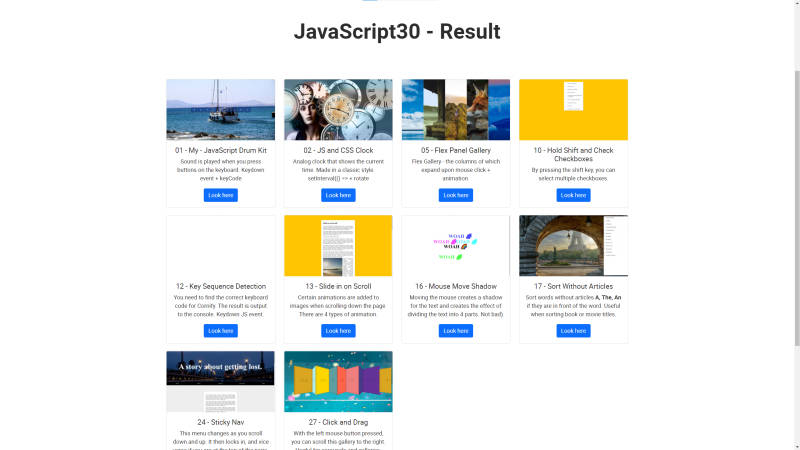Open Look here for JS and CSS Clock
800x450 pixels.
click(338, 195)
